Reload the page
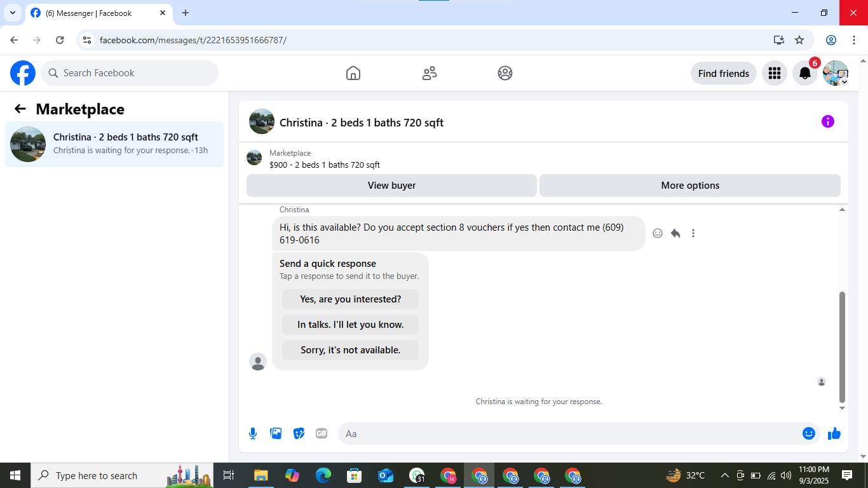Image resolution: width=868 pixels, height=488 pixels. click(x=60, y=40)
